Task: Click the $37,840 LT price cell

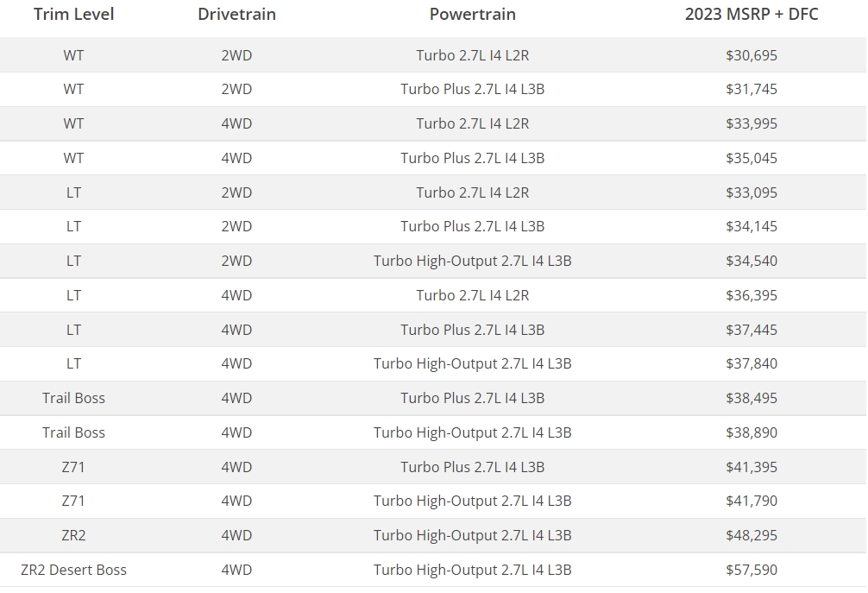Action: point(752,363)
